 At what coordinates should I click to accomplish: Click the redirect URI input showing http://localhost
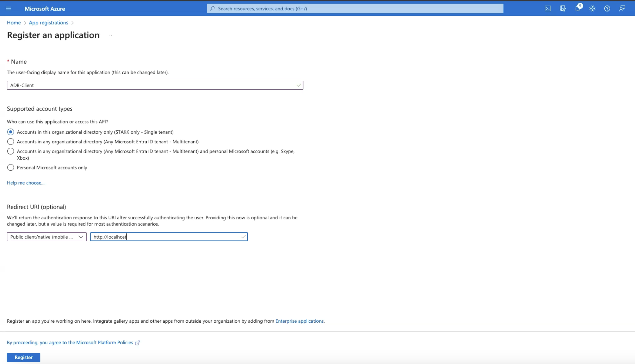coord(169,237)
